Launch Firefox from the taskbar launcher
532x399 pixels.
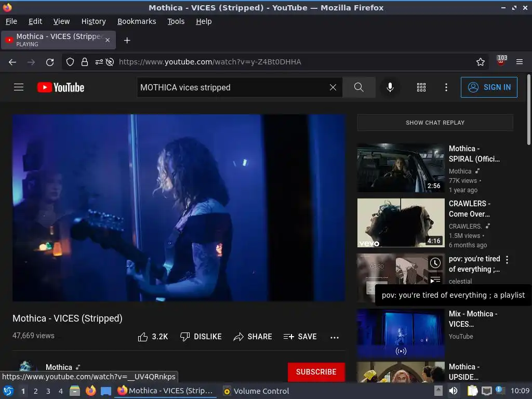[90, 391]
